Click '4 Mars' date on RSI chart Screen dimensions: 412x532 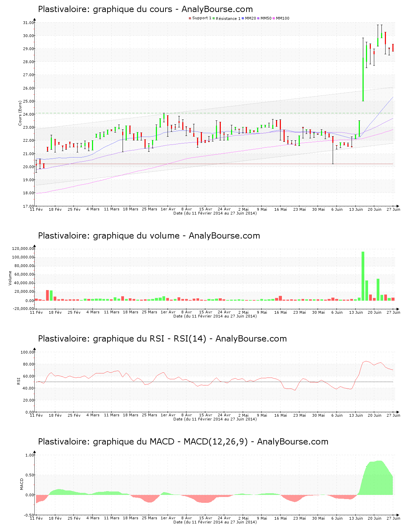(x=93, y=415)
